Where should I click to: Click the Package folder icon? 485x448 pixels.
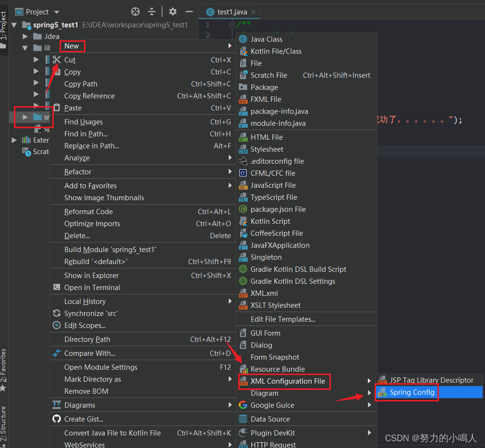[x=243, y=87]
